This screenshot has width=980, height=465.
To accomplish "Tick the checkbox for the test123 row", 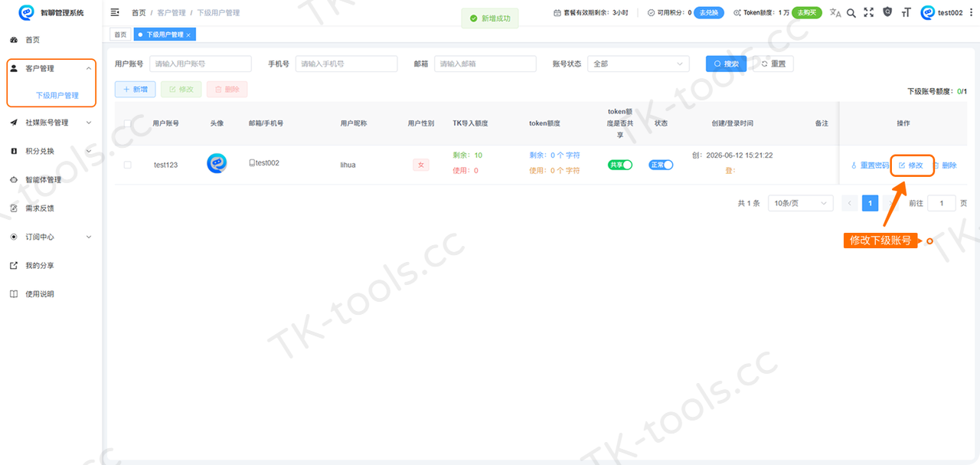I will [x=128, y=165].
